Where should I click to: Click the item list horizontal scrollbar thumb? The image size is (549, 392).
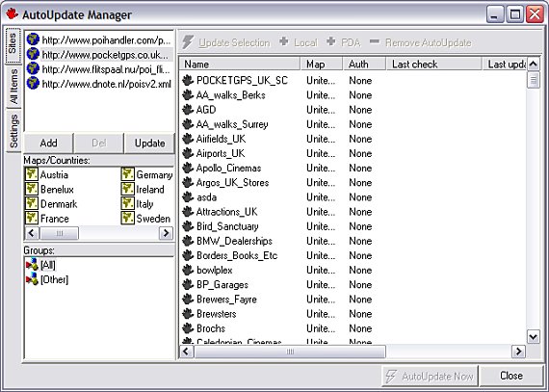coord(290,352)
